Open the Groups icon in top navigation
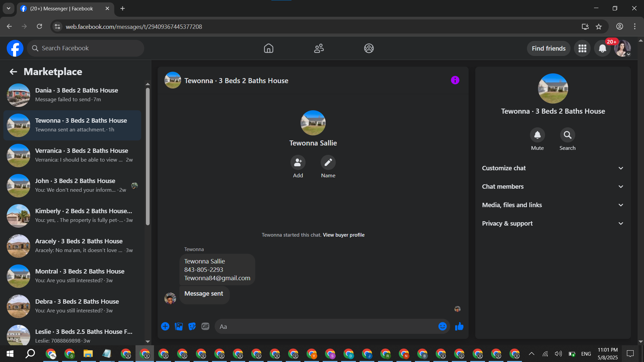 pyautogui.click(x=369, y=48)
